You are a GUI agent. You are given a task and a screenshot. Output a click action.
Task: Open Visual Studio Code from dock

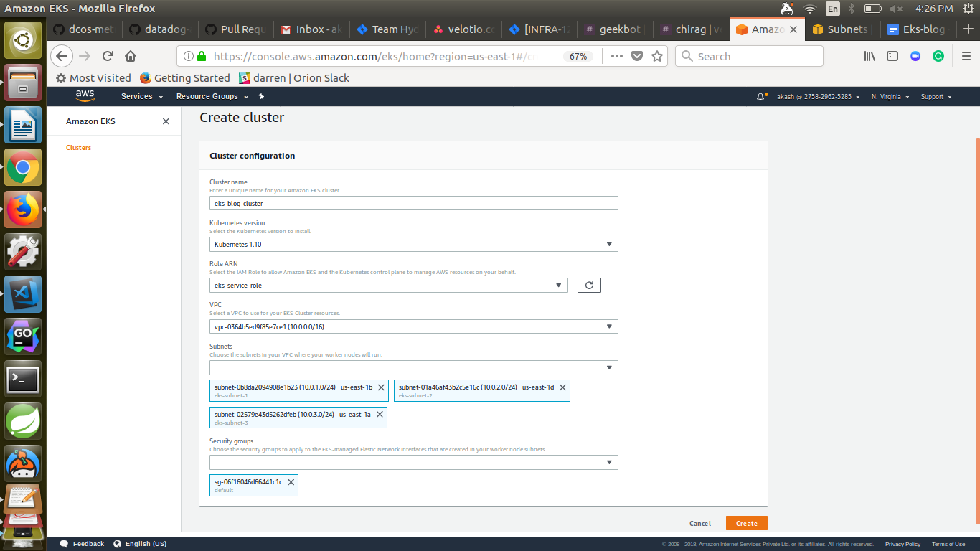click(x=24, y=295)
